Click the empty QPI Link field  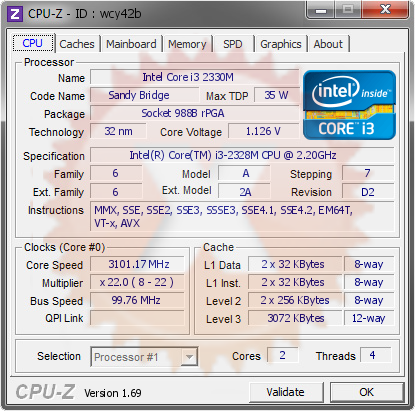pos(137,318)
